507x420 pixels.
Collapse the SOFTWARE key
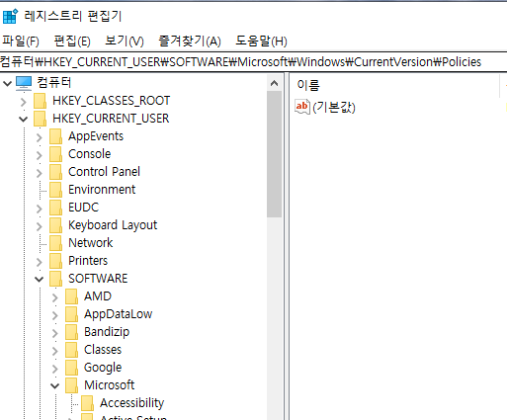[39, 280]
